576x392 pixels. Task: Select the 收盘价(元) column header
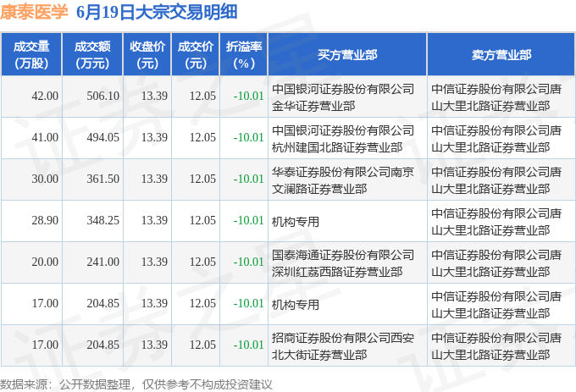coord(147,54)
